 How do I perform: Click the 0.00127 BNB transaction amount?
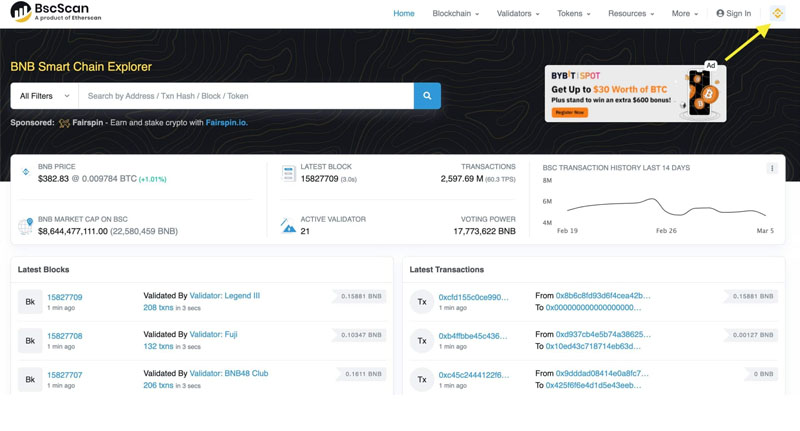click(x=753, y=335)
